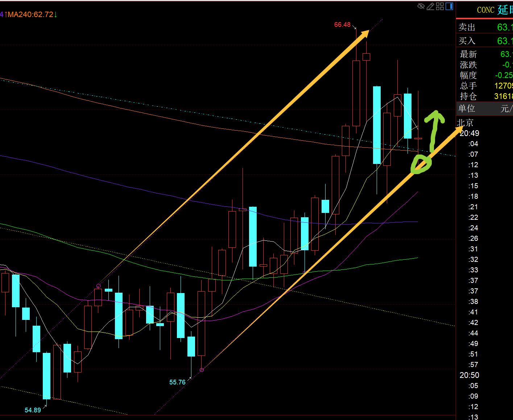513x420 pixels.
Task: Click the 66.48 high price label
Action: coord(342,25)
